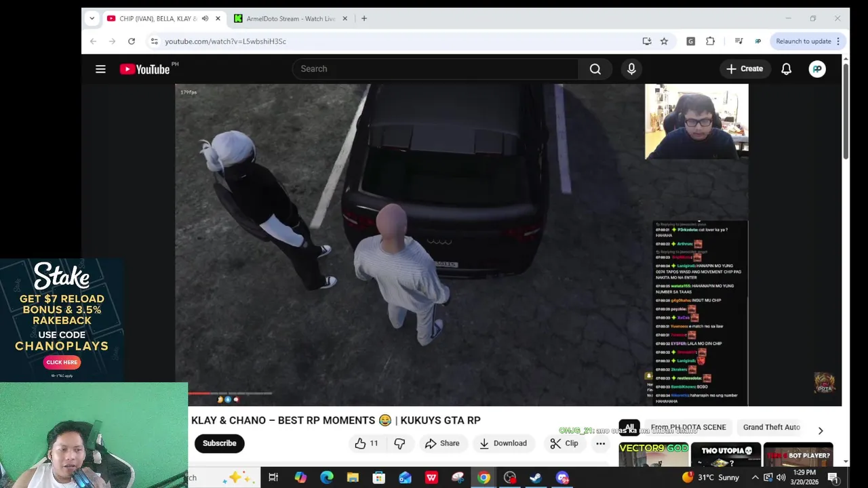Open File Explorer from taskbar
This screenshot has height=488, width=868.
(x=353, y=478)
